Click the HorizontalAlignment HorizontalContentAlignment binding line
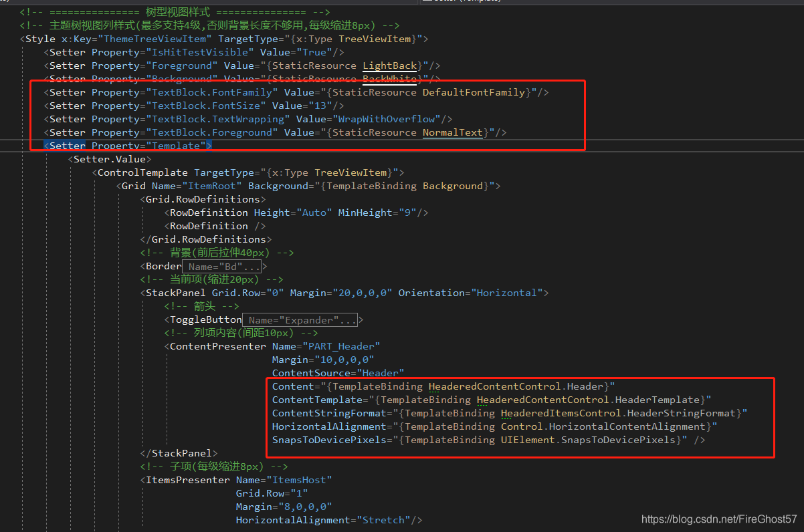804x532 pixels. click(494, 426)
